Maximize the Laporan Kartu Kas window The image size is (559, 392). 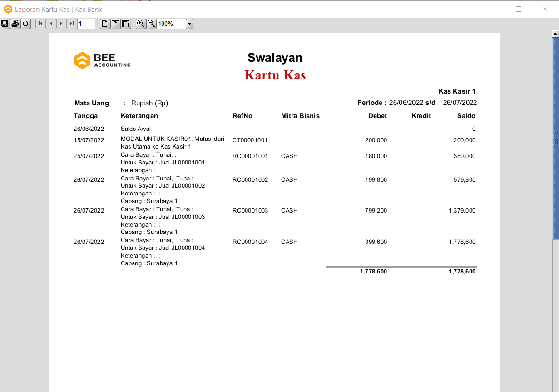click(x=519, y=9)
